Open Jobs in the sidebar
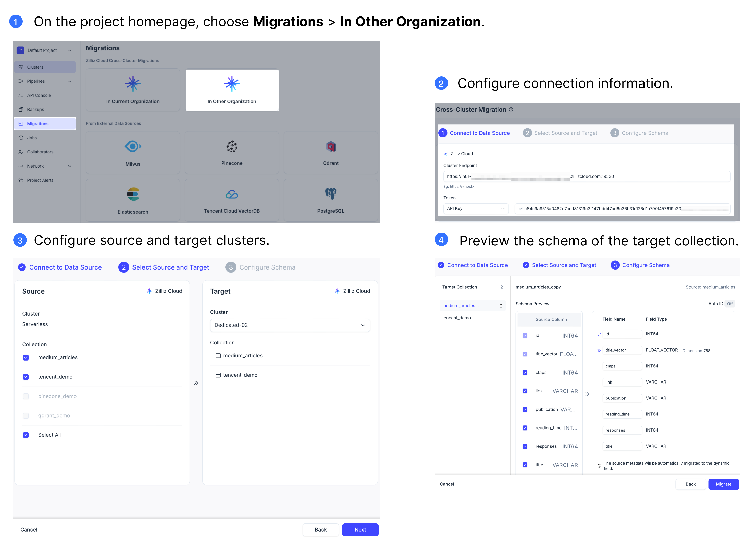Image resolution: width=754 pixels, height=560 pixels. pyautogui.click(x=45, y=138)
